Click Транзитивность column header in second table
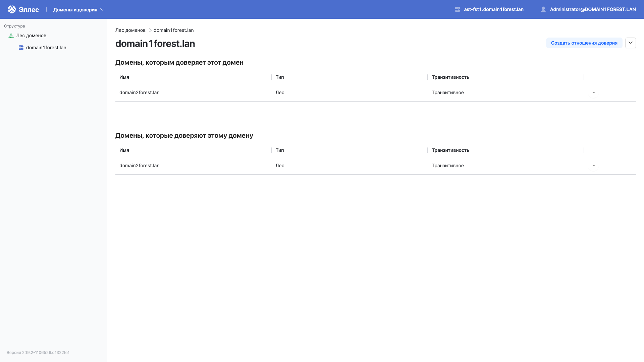Image resolution: width=644 pixels, height=362 pixels. coord(450,150)
